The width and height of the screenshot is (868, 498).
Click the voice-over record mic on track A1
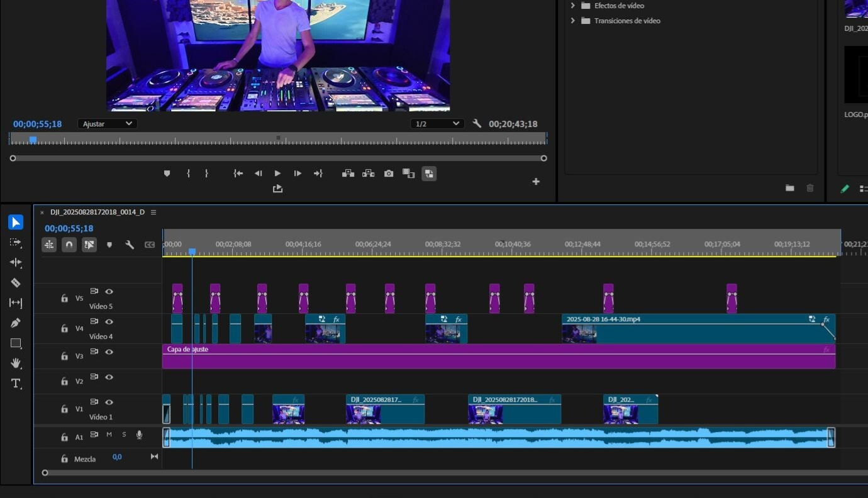coord(139,434)
